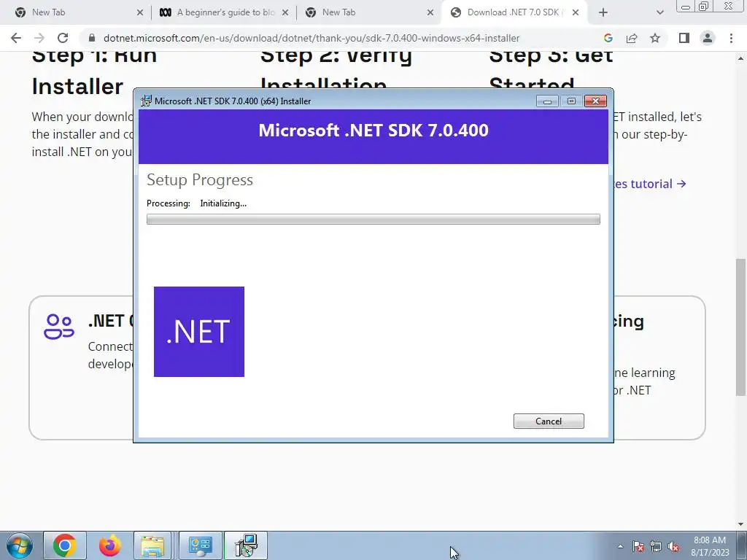
Task: Launch Firefox from the taskbar
Action: pos(109,545)
